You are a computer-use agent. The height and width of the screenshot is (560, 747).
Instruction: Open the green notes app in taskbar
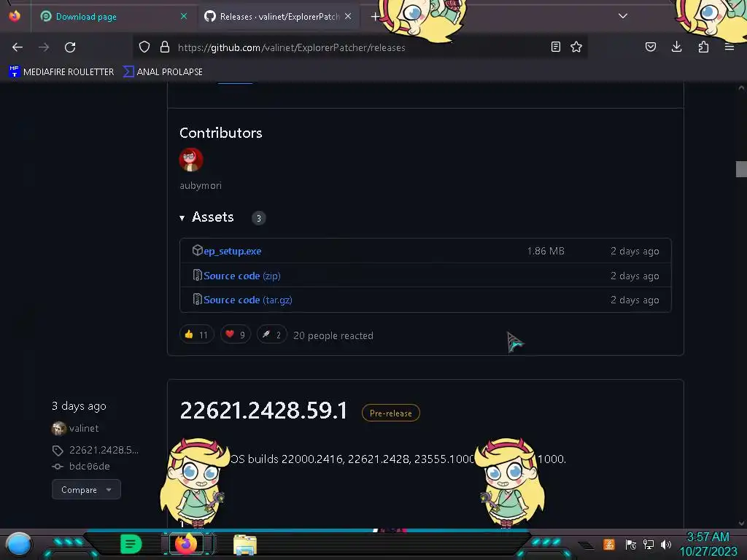[x=131, y=544]
